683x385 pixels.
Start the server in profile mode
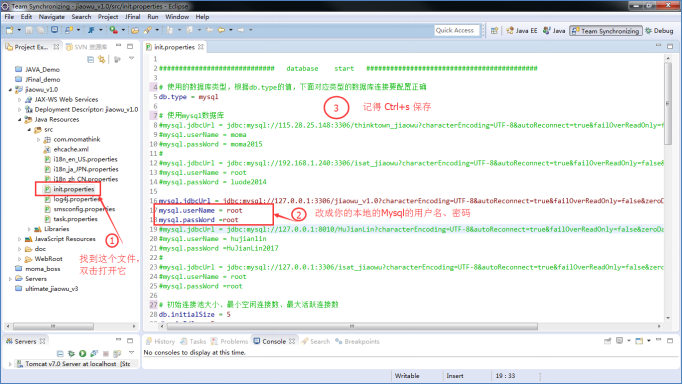tap(94, 353)
